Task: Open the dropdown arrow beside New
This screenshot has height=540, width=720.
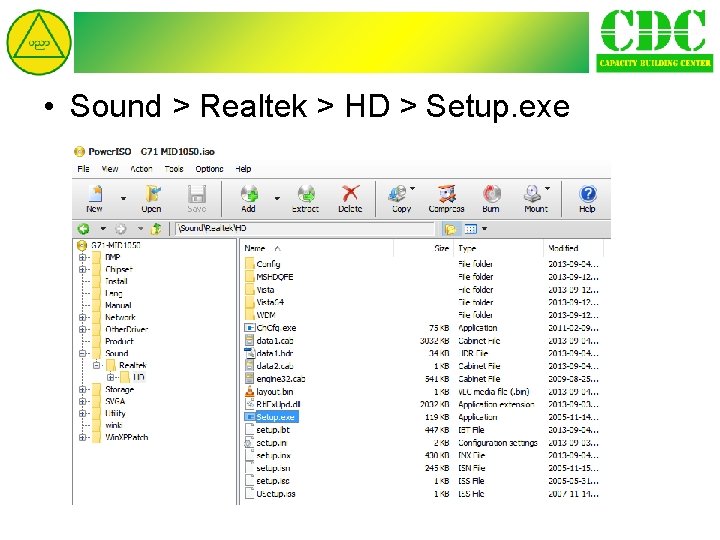Action: point(123,198)
